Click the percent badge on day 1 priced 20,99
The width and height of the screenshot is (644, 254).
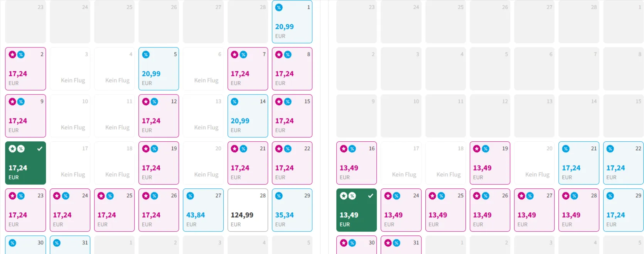pyautogui.click(x=279, y=7)
